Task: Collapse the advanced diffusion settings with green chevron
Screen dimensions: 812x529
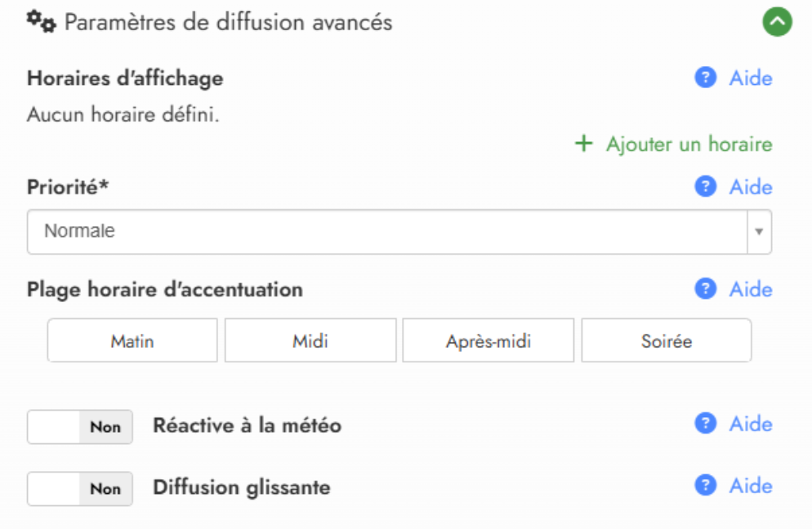Action: tap(778, 23)
